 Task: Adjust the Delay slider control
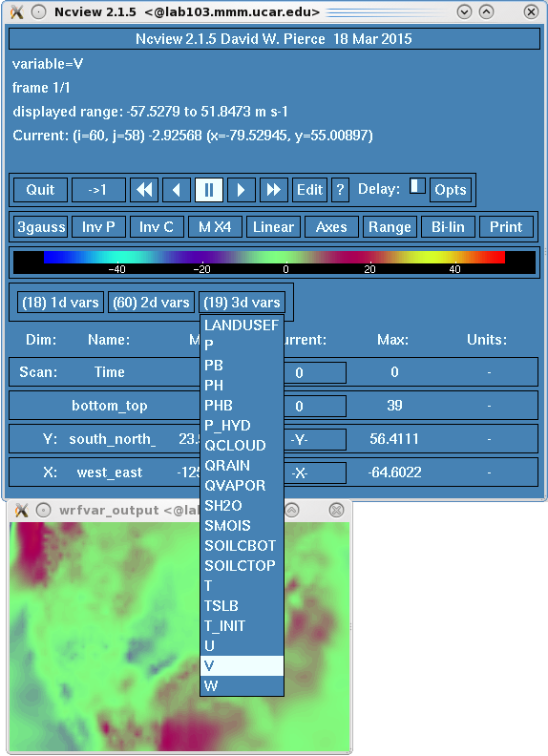pos(417,186)
